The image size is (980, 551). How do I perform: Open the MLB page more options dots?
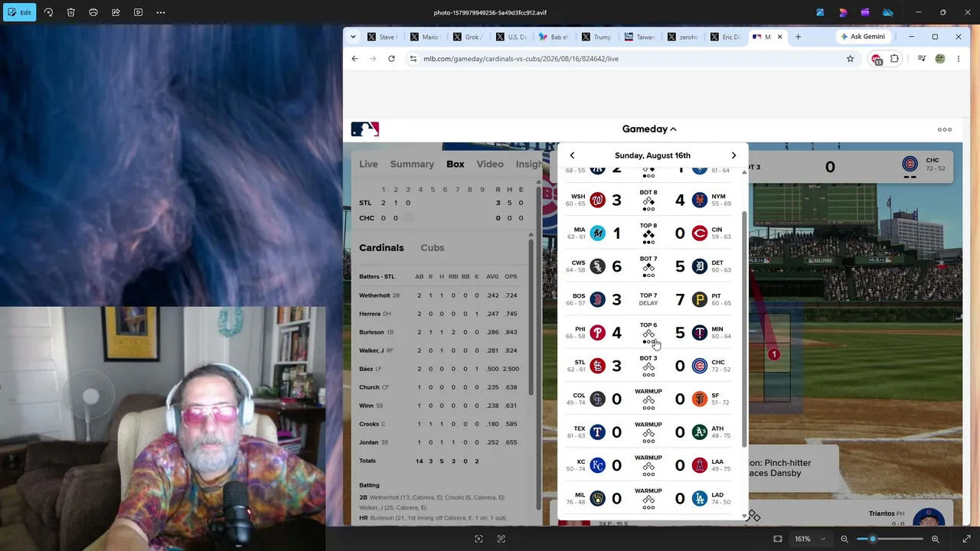point(945,129)
